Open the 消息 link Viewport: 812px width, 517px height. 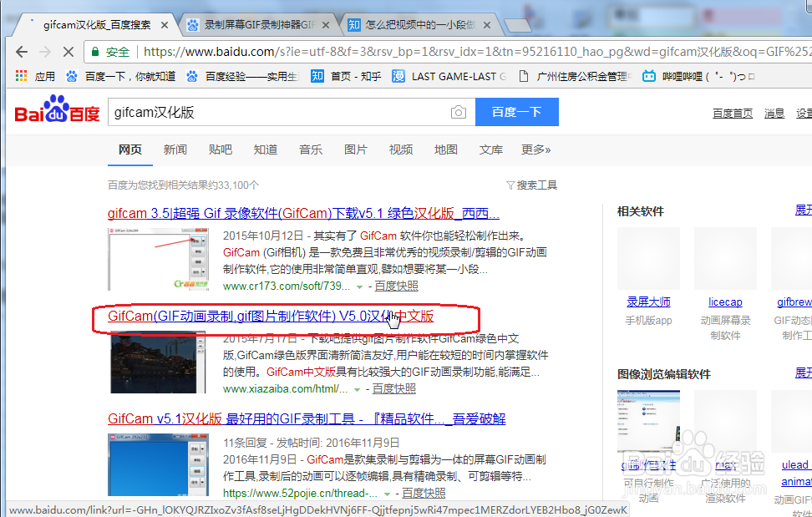click(774, 114)
